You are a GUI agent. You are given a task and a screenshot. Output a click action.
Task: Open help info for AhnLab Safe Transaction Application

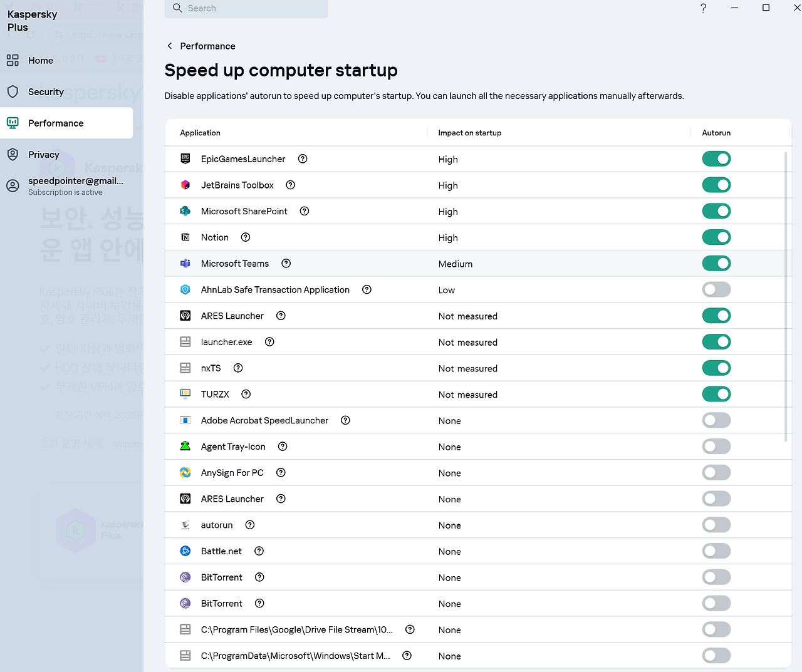pyautogui.click(x=367, y=290)
